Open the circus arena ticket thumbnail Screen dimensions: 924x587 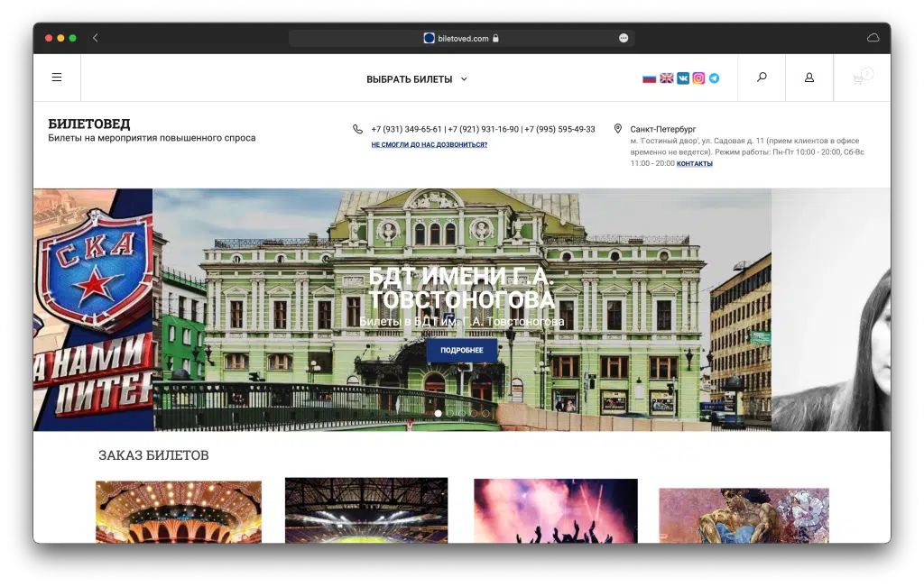click(179, 511)
